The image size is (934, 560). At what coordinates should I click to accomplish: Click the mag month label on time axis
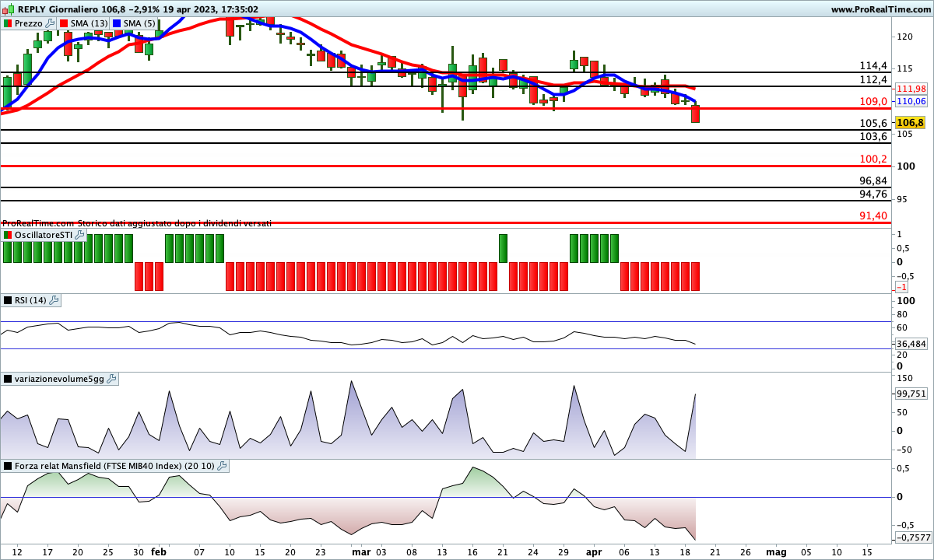click(776, 551)
